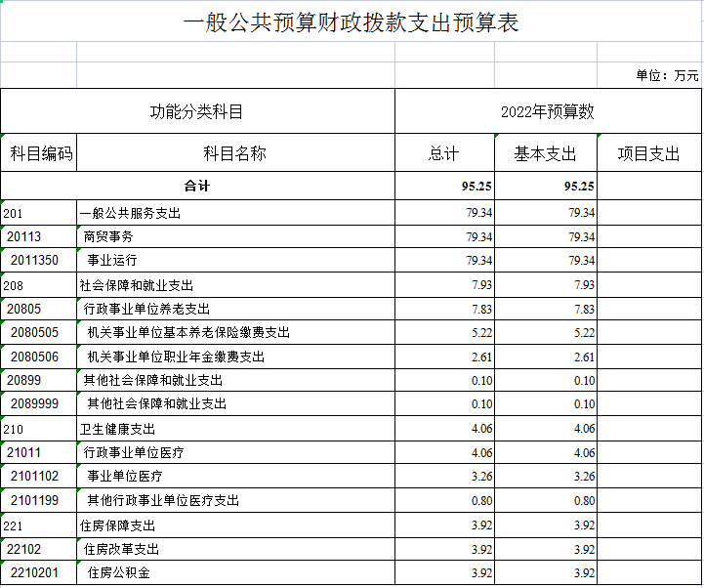Click the 科目名称 column header
The width and height of the screenshot is (704, 588).
pos(235,152)
